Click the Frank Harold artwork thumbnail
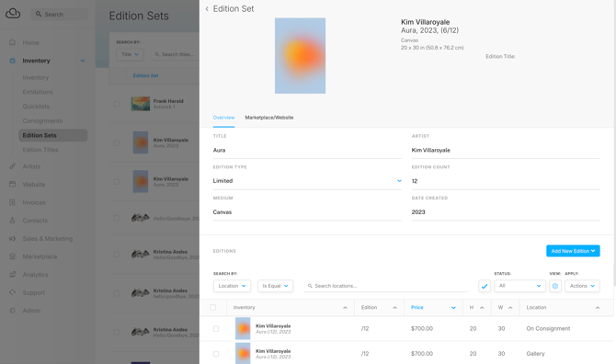Screen dimensions: 616x364 (141, 104)
